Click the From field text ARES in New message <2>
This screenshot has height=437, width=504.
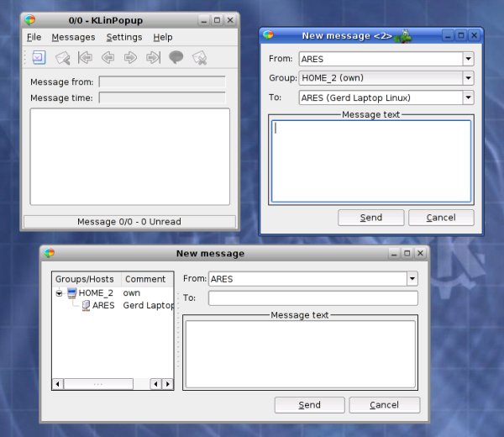(312, 59)
